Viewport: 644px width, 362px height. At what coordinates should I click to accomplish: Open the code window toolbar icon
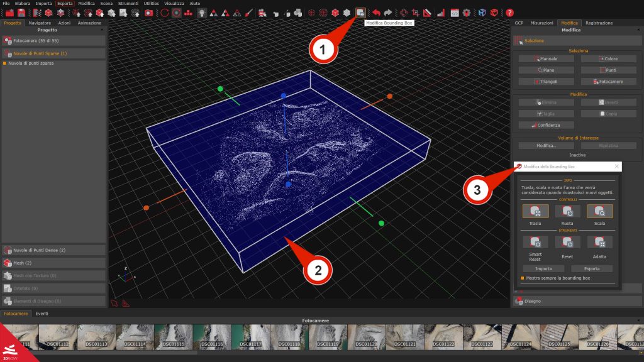point(455,13)
